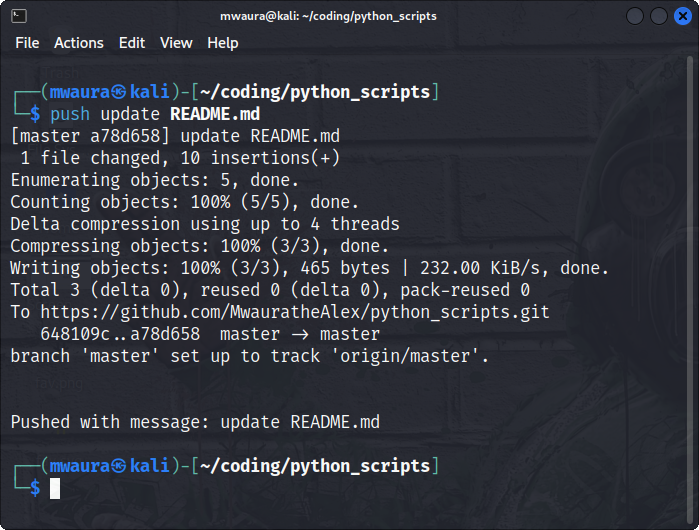Click the GitHub python_scripts.git URL

pos(295,312)
